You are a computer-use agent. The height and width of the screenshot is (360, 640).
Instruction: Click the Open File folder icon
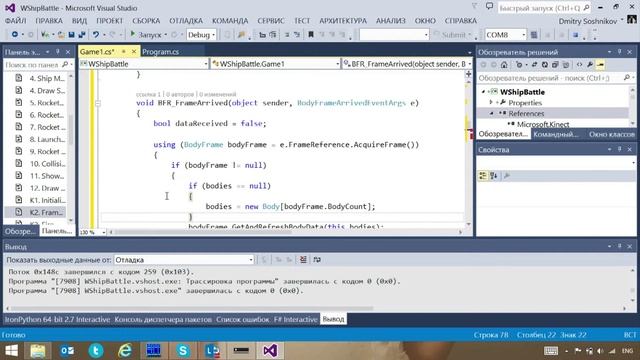(61, 35)
